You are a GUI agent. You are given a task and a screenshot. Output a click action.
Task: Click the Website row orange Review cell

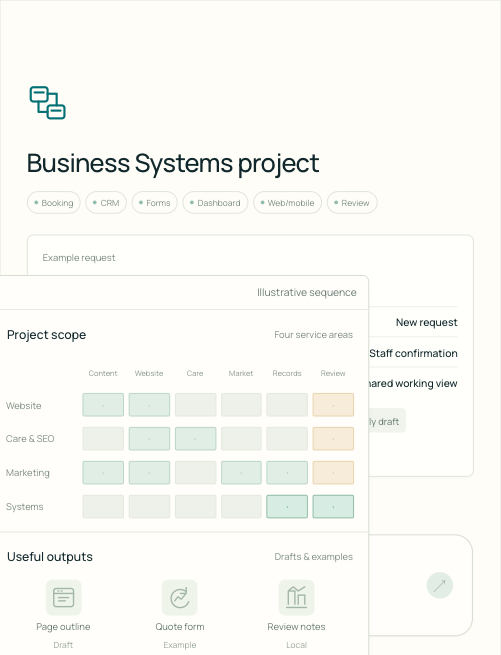[x=333, y=405]
